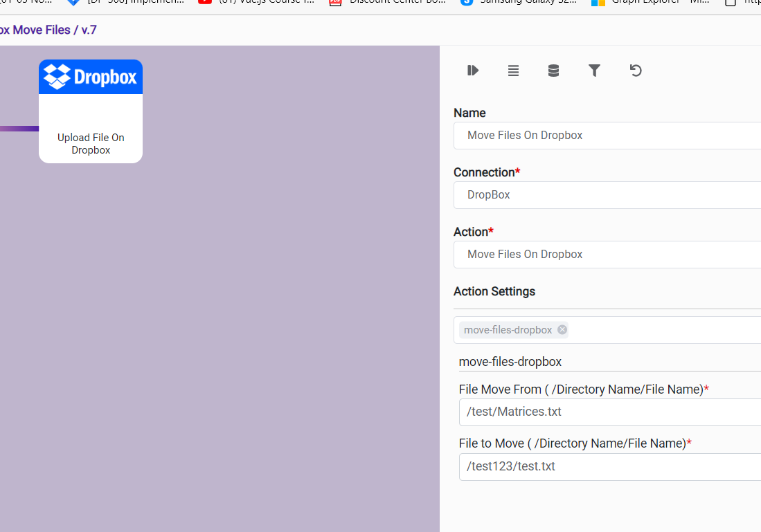Image resolution: width=761 pixels, height=532 pixels.
Task: Expand the Action Settings chip selector
Action: coord(665,330)
